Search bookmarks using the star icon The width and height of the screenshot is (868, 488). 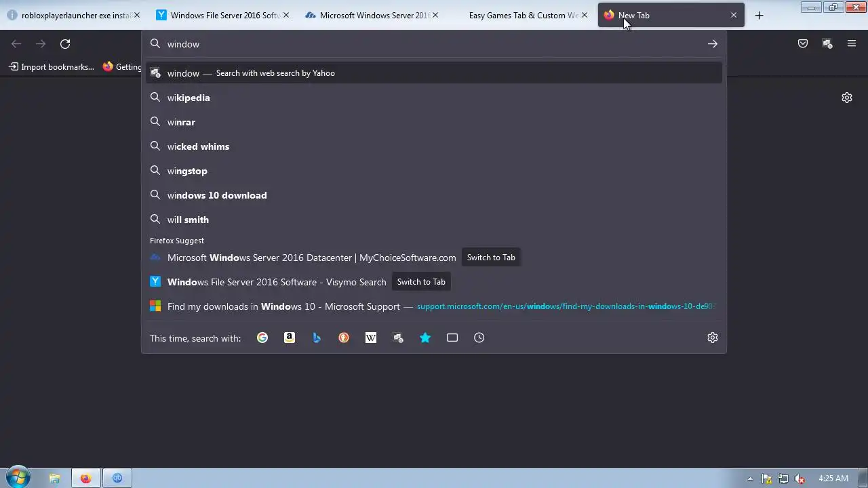tap(425, 338)
